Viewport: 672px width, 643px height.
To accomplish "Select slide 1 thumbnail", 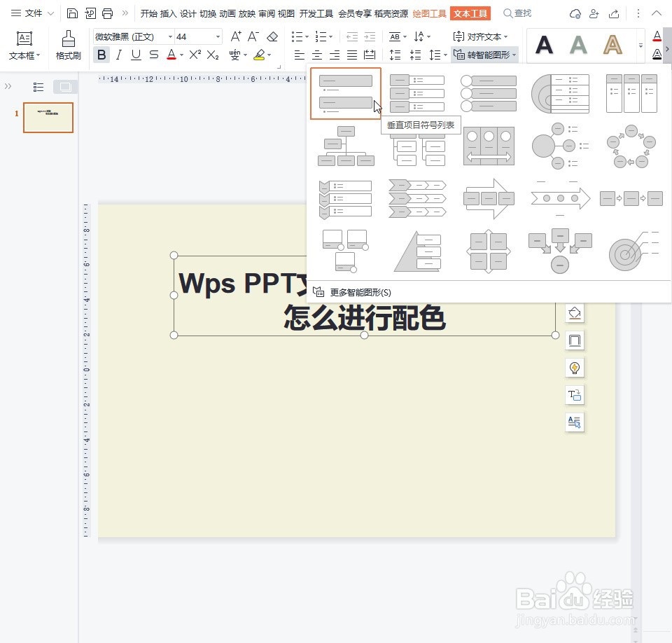I will point(48,117).
